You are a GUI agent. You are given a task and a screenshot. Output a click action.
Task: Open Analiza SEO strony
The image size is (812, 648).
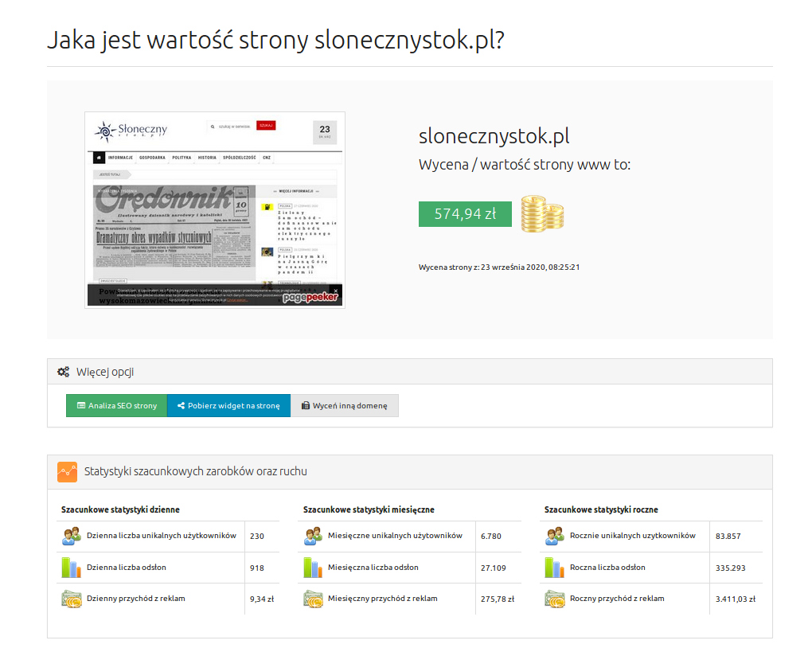[x=116, y=406]
